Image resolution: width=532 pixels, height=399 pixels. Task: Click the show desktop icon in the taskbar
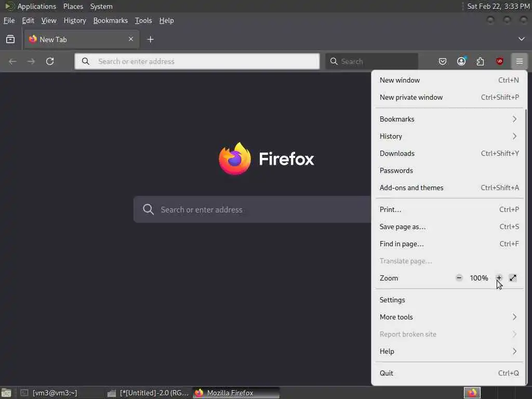tap(6, 393)
